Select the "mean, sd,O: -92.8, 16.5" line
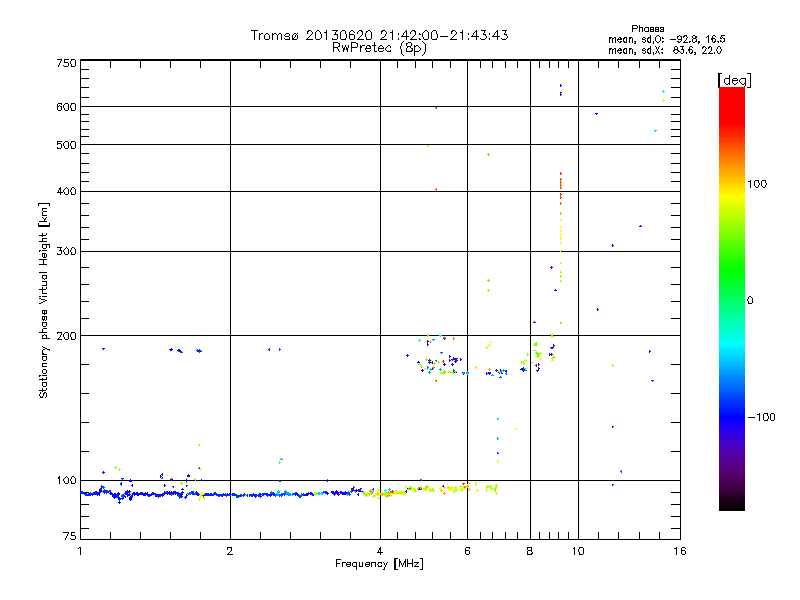The width and height of the screenshot is (800, 600). click(x=666, y=40)
